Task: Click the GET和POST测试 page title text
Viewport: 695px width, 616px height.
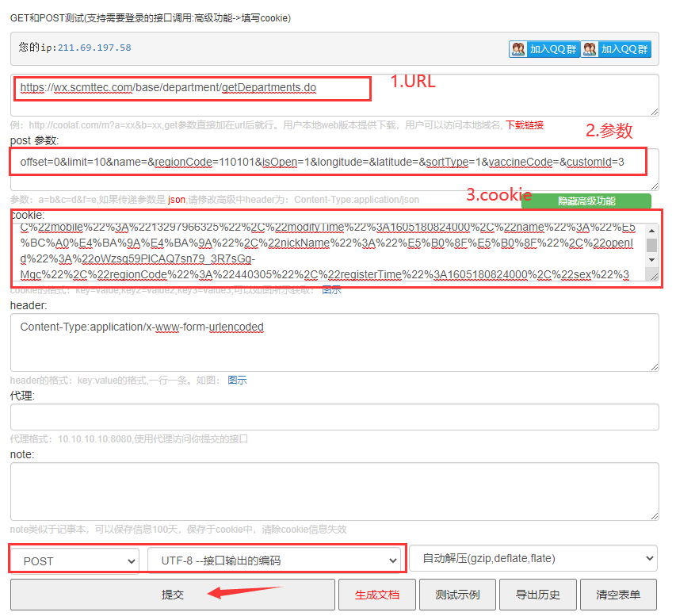Action: point(151,18)
